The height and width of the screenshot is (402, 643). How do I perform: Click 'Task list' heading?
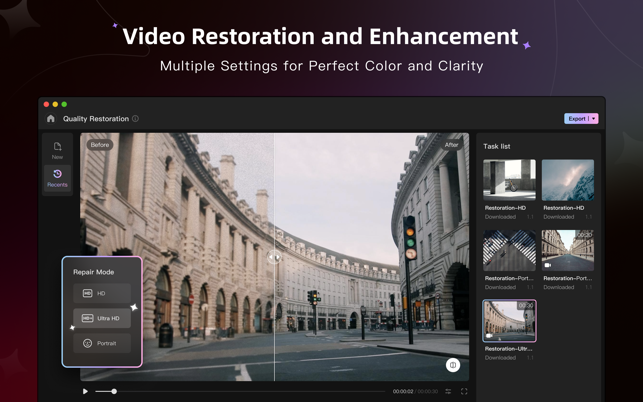coord(497,146)
